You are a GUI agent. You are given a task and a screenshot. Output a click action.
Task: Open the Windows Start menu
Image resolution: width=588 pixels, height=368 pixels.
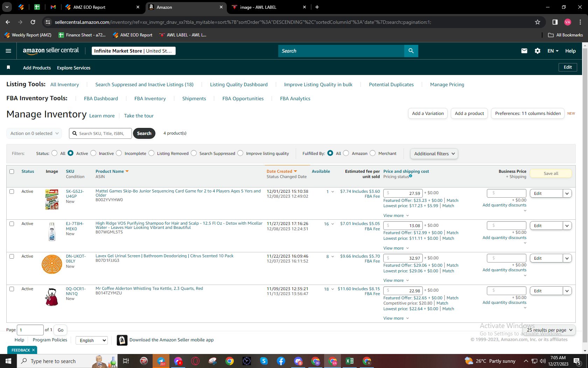pyautogui.click(x=8, y=361)
